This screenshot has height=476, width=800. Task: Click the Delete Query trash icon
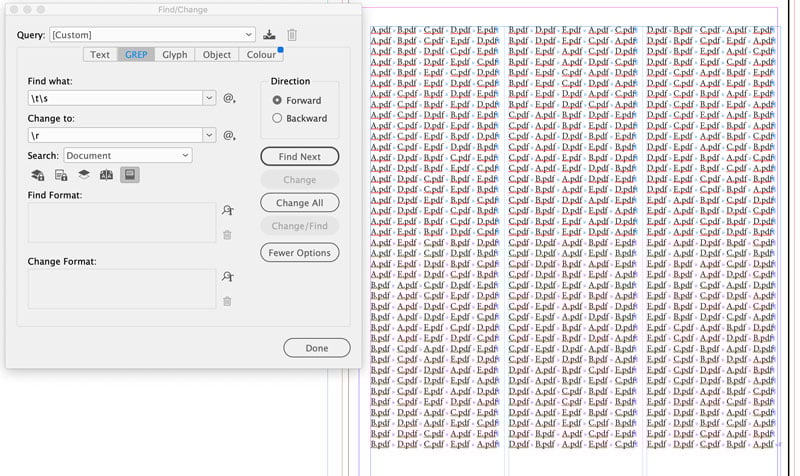[292, 35]
